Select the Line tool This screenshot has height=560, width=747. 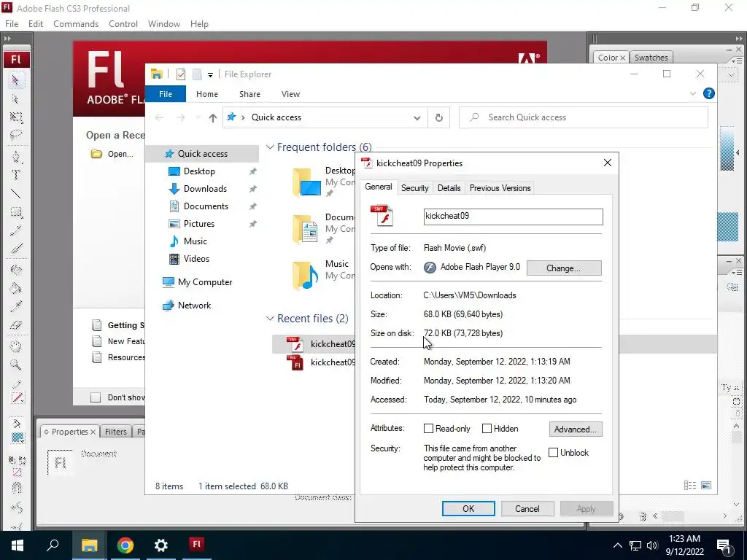16,193
